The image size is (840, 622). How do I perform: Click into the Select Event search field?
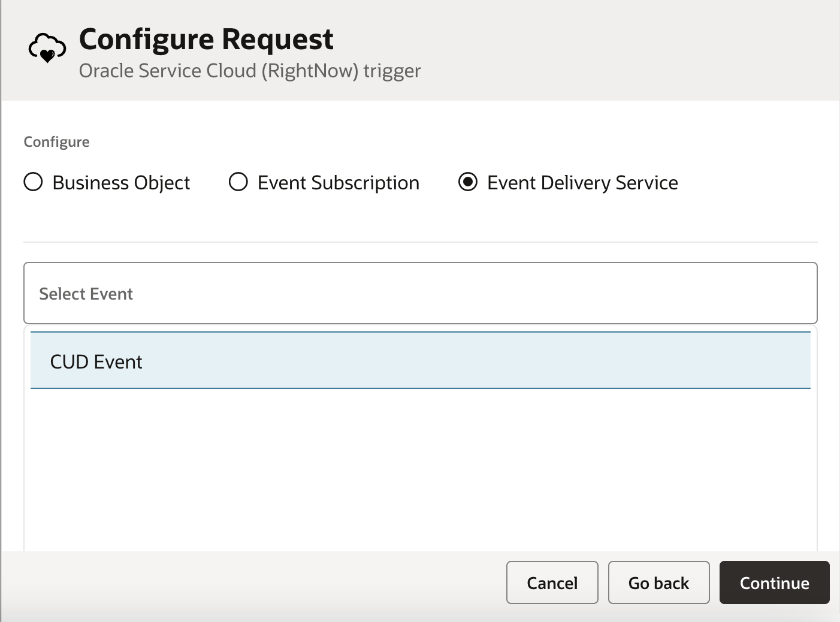421,293
